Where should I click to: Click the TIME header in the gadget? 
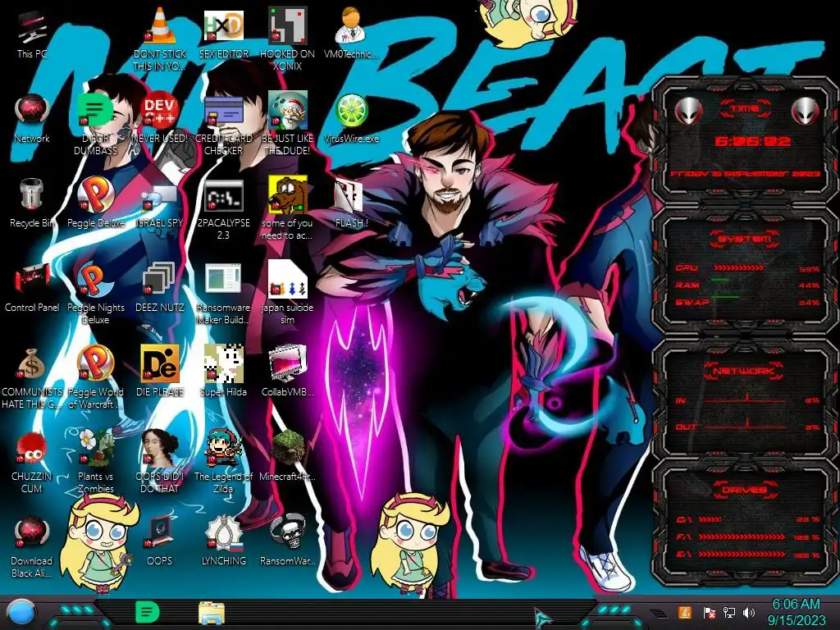pyautogui.click(x=745, y=109)
